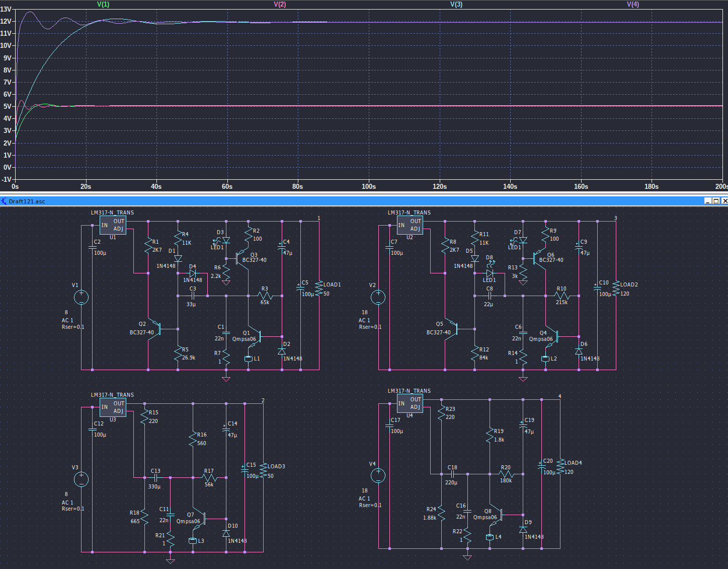Select resistor R3 symbol
This screenshot has width=728, height=569.
point(265,296)
